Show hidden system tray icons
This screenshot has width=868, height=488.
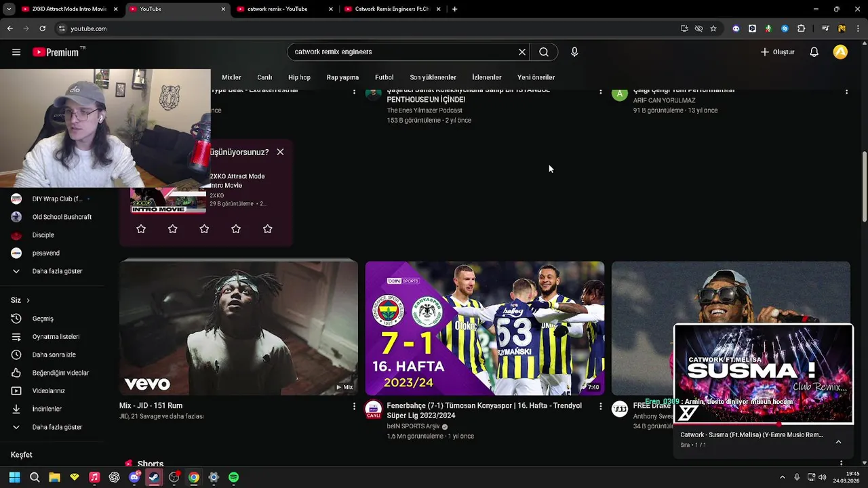782,477
